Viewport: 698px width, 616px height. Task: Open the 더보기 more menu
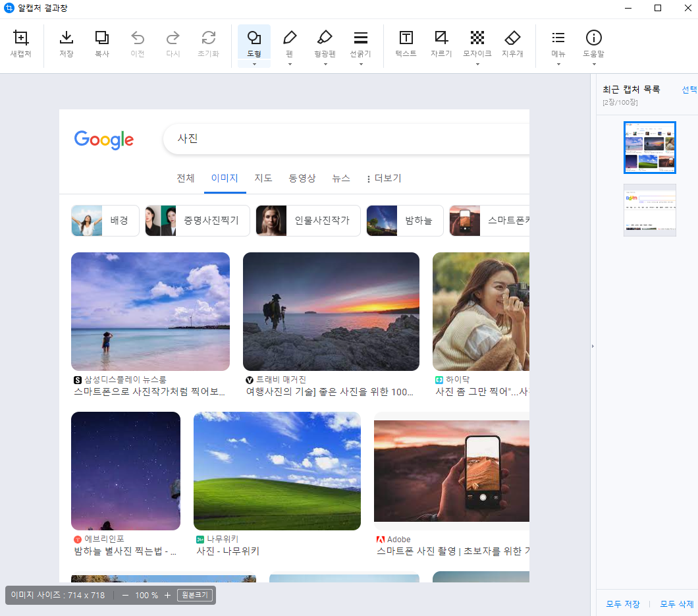[x=384, y=178]
